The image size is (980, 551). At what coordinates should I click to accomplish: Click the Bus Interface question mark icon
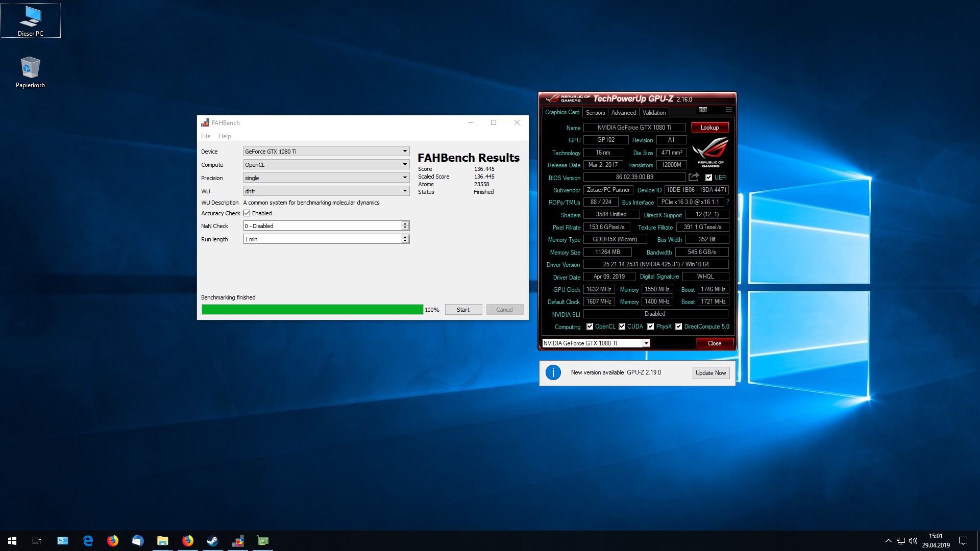tap(727, 202)
